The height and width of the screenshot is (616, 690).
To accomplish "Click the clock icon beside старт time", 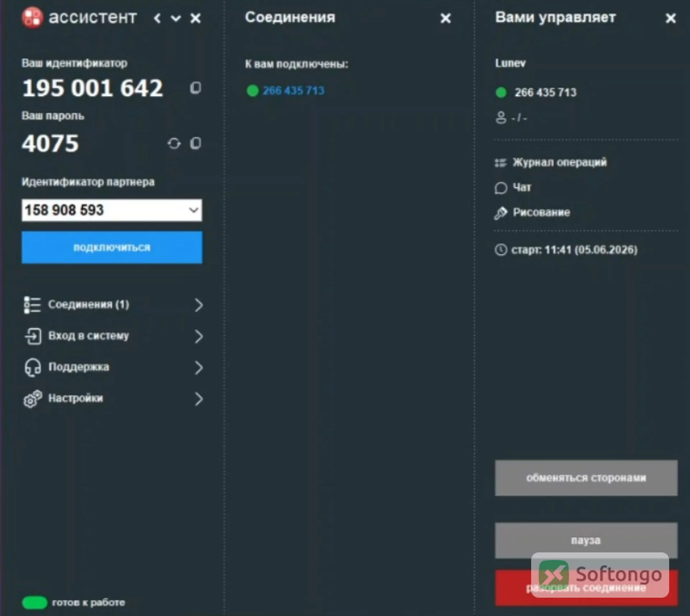I will click(x=501, y=250).
